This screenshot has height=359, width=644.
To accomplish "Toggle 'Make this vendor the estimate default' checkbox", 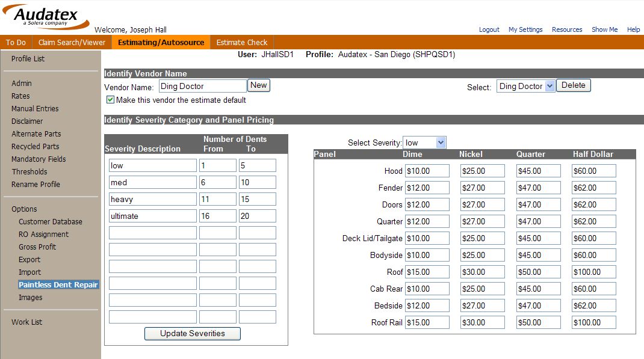I will click(110, 100).
